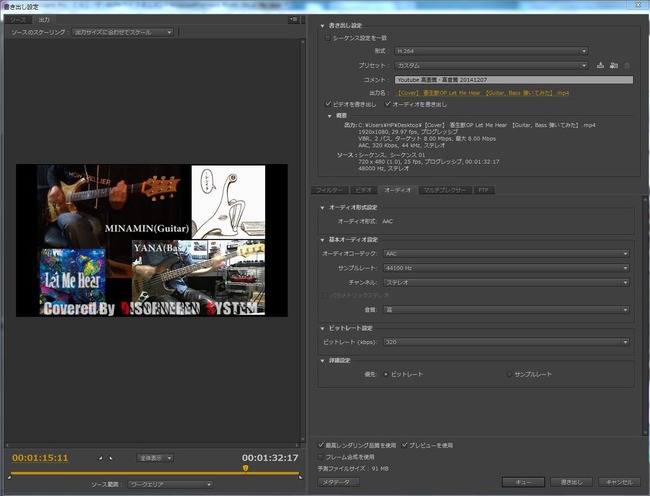Open the 音質 quality dropdown
The height and width of the screenshot is (496, 650).
tap(506, 310)
